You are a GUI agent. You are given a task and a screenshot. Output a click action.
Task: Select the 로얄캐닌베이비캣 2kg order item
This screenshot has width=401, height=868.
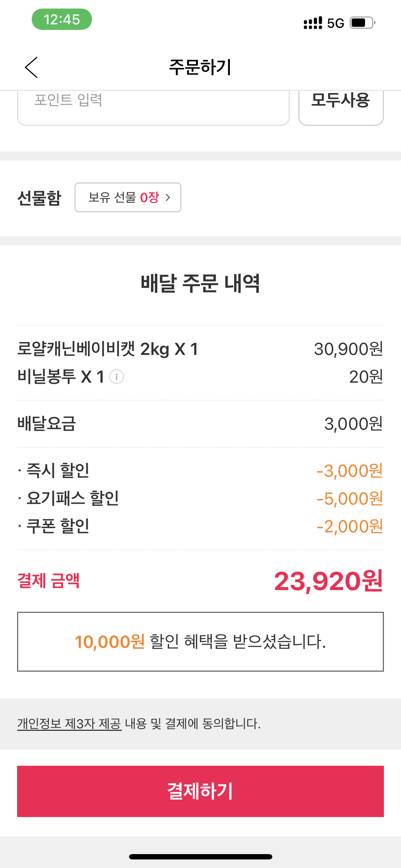tap(108, 349)
